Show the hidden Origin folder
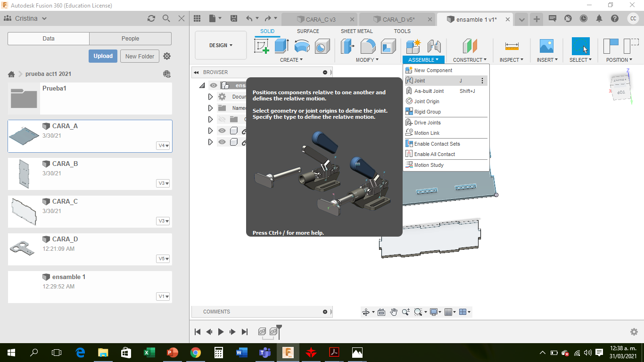Image resolution: width=644 pixels, height=362 pixels. 222,119
